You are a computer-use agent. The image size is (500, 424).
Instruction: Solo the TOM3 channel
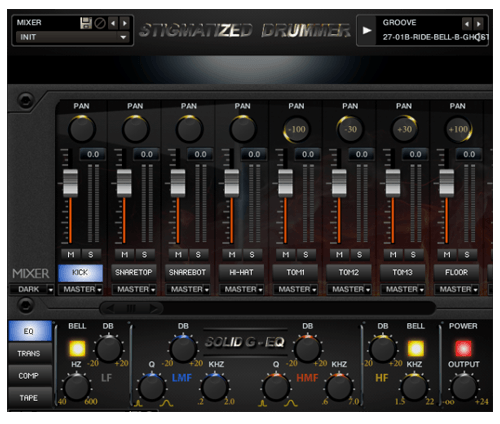click(413, 255)
